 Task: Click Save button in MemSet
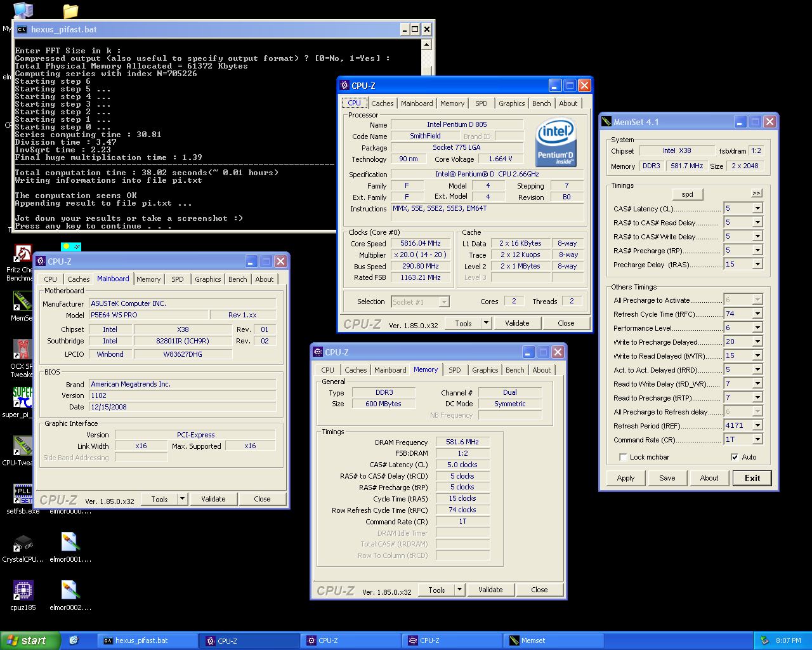[x=667, y=478]
